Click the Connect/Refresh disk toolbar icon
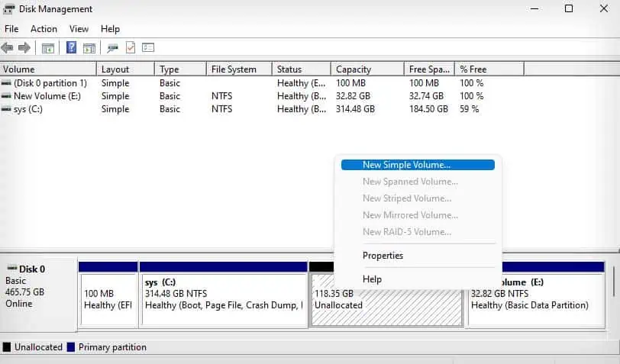 click(113, 48)
